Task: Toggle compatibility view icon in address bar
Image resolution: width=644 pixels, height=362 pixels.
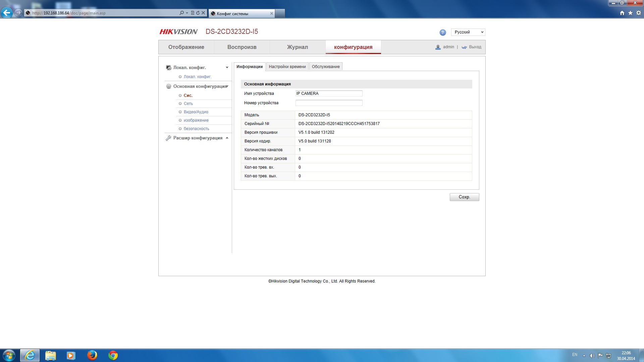Action: click(193, 13)
